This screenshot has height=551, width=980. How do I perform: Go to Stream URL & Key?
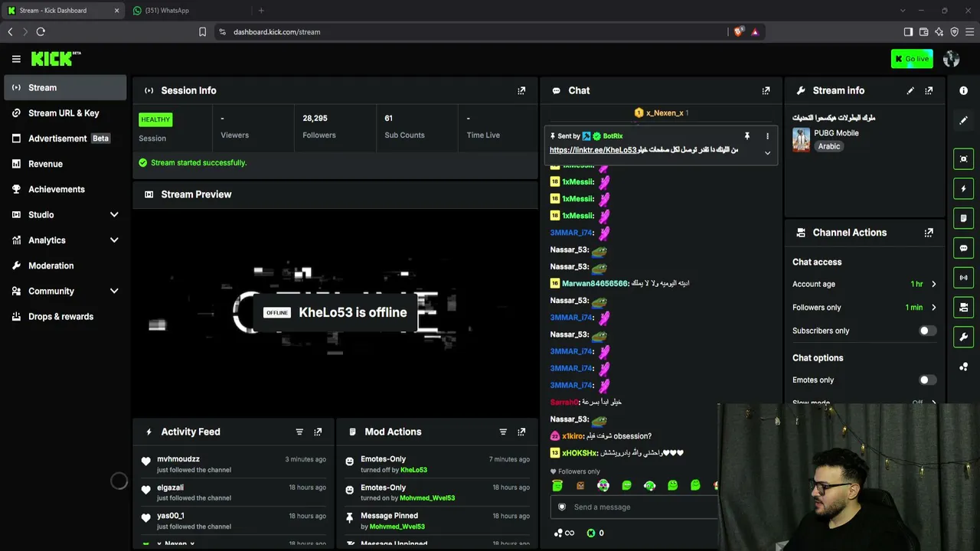[x=65, y=113]
